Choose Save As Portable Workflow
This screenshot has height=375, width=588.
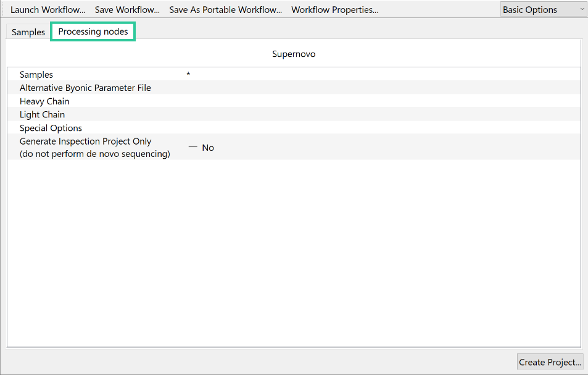225,10
